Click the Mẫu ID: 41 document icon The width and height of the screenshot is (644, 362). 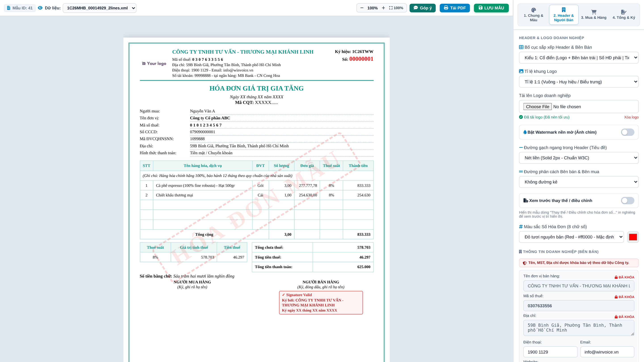click(x=8, y=8)
